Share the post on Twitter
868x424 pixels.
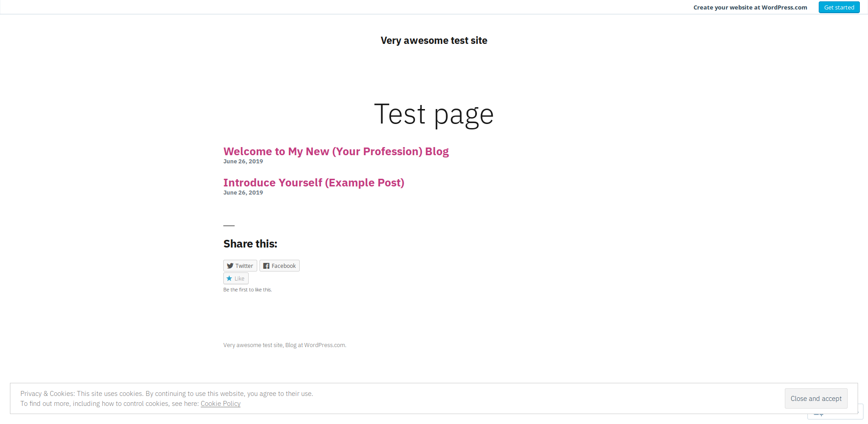pos(240,266)
